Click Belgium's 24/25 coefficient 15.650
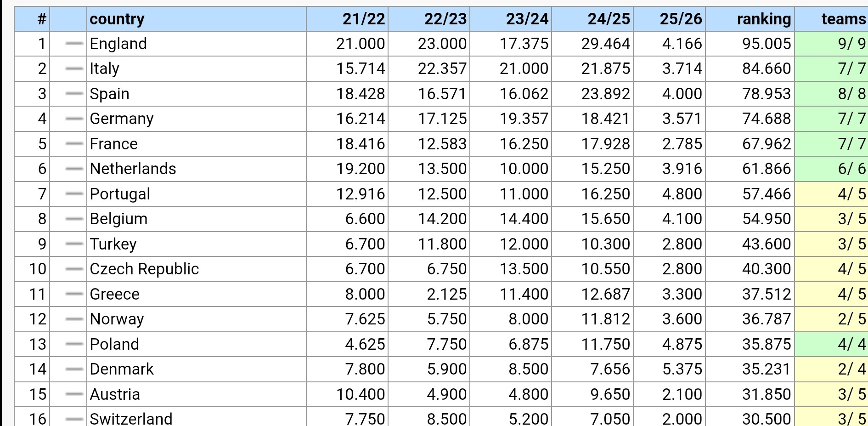Viewport: 868px width, 426px height. [x=606, y=219]
